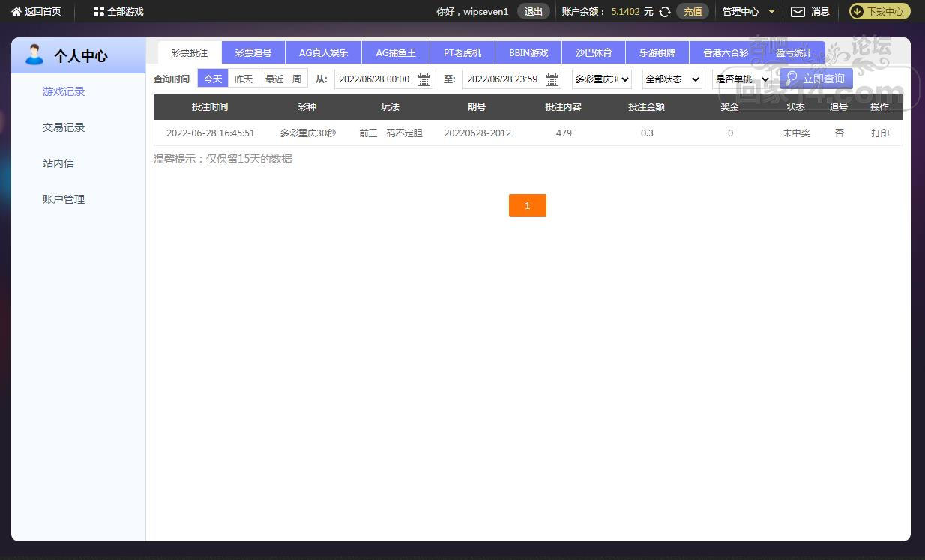
Task: Click the download arrow icon in 下载中心
Action: click(x=858, y=12)
